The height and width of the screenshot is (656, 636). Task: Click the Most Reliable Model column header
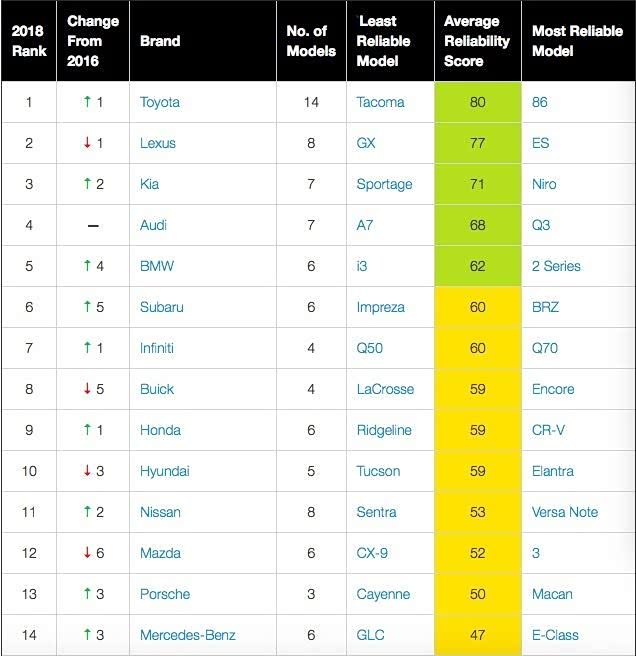577,41
